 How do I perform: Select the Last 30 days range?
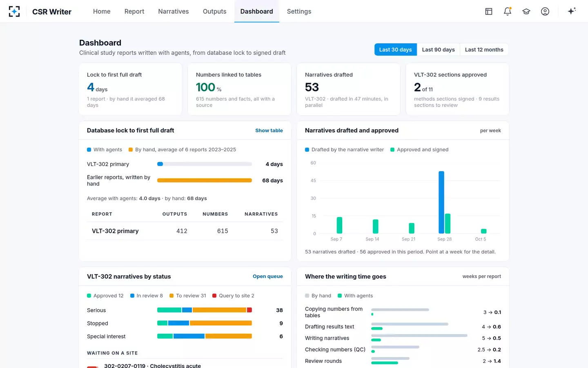point(395,49)
